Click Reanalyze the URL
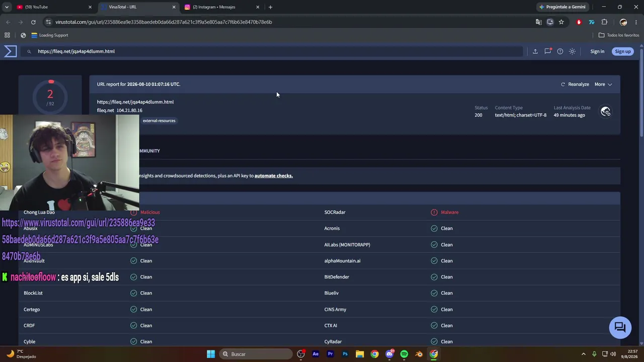644x362 pixels. pyautogui.click(x=575, y=84)
